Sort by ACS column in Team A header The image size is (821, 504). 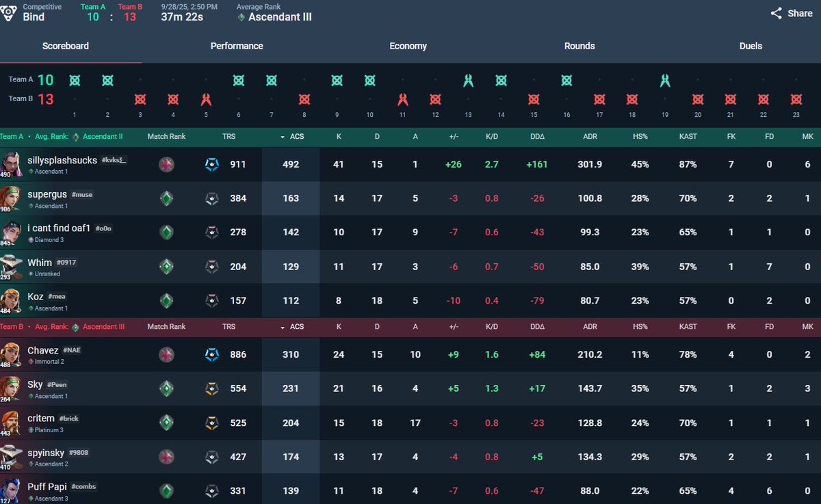292,136
